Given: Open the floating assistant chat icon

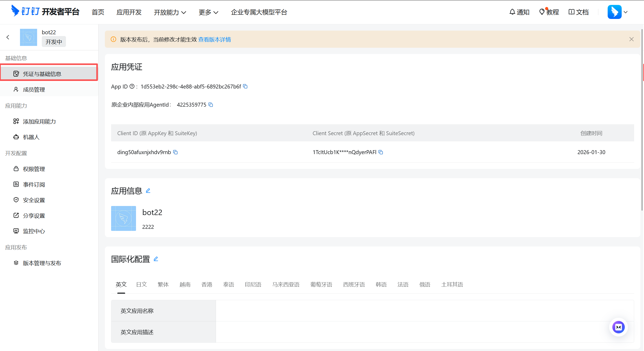Looking at the screenshot, I should (618, 327).
